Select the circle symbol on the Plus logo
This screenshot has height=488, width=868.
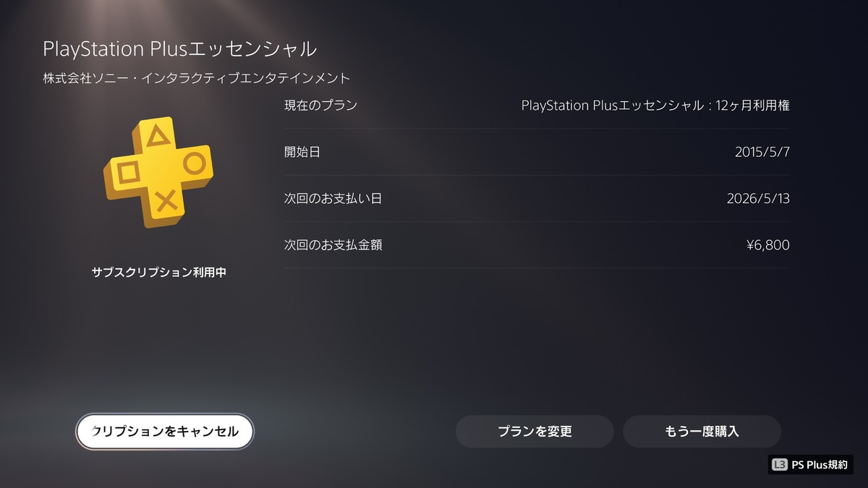pos(194,163)
